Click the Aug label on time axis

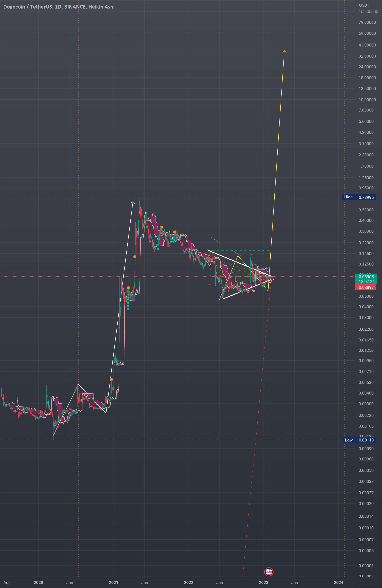(x=7, y=583)
